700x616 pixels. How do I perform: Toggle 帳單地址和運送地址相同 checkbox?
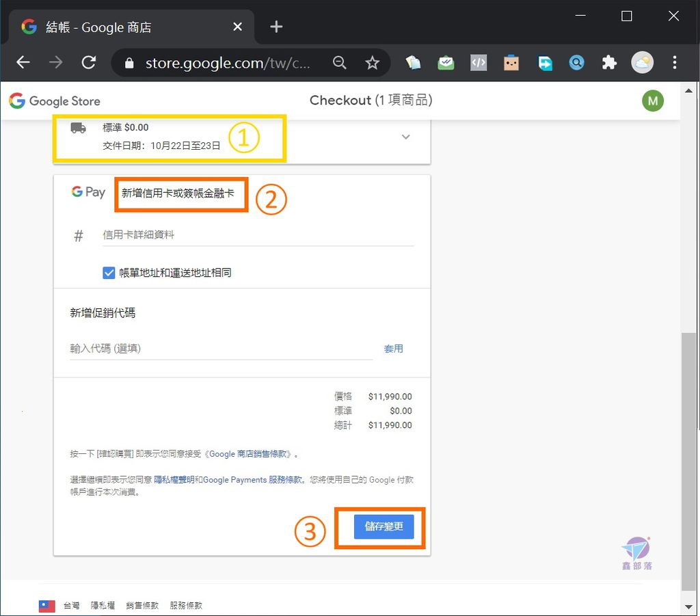tap(109, 273)
